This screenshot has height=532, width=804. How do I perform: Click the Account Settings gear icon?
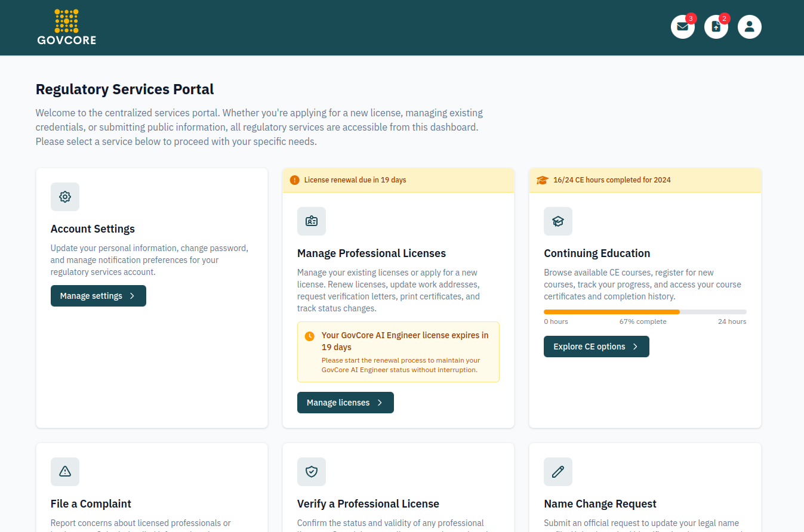click(65, 197)
